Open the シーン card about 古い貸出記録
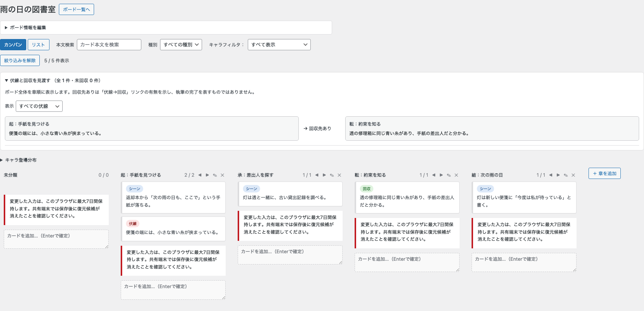The height and width of the screenshot is (311, 644). click(290, 194)
